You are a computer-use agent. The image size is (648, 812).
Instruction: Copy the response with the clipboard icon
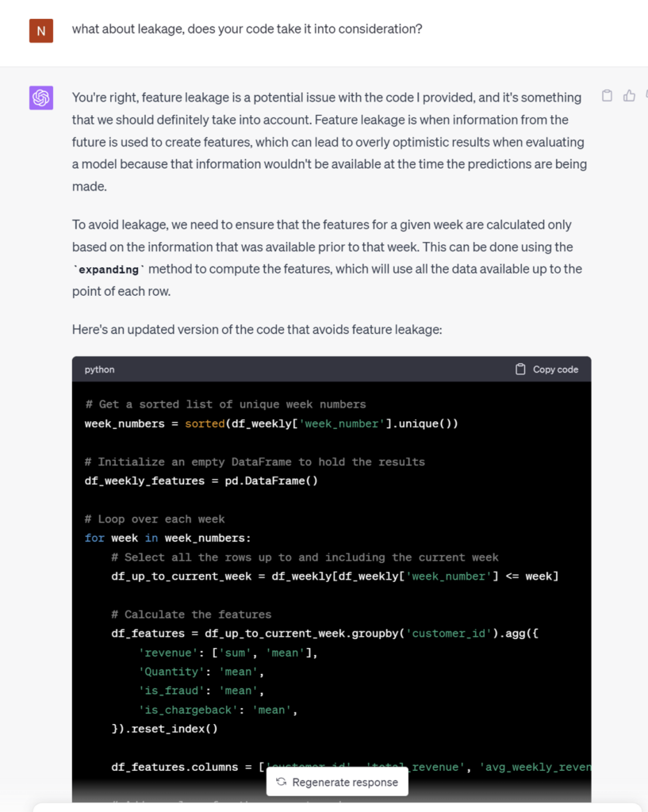click(x=607, y=96)
